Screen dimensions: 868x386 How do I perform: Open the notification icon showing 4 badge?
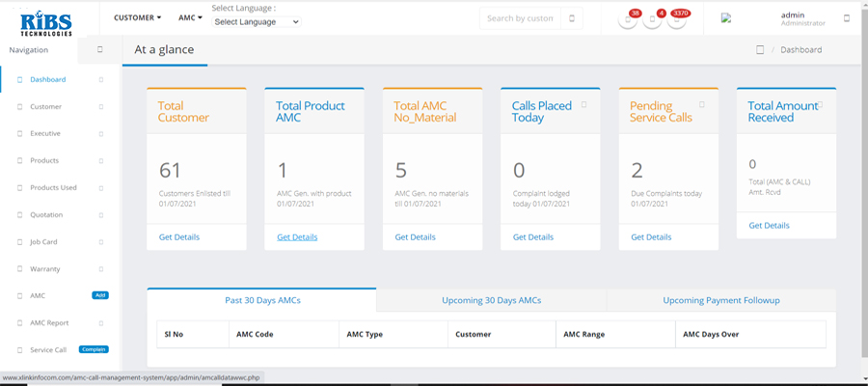tap(653, 19)
